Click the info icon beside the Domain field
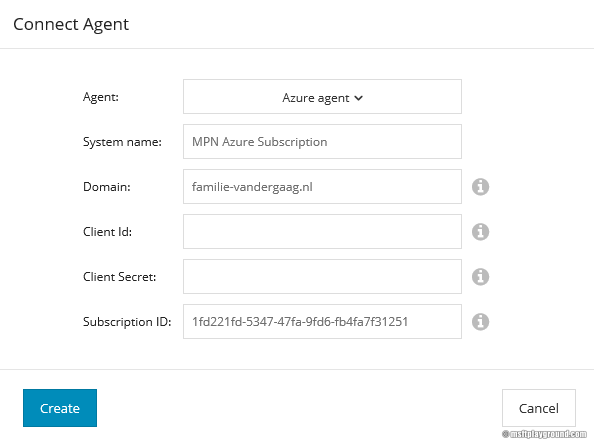 point(480,187)
